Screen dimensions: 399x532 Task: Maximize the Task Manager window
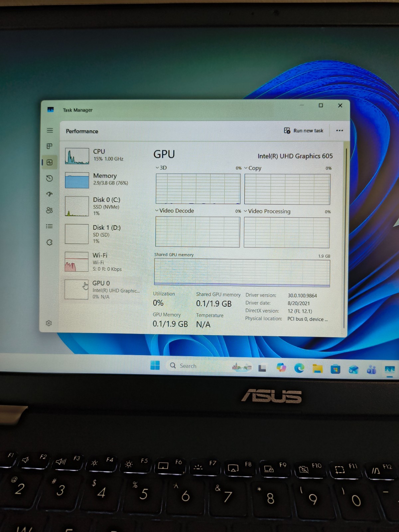(321, 105)
